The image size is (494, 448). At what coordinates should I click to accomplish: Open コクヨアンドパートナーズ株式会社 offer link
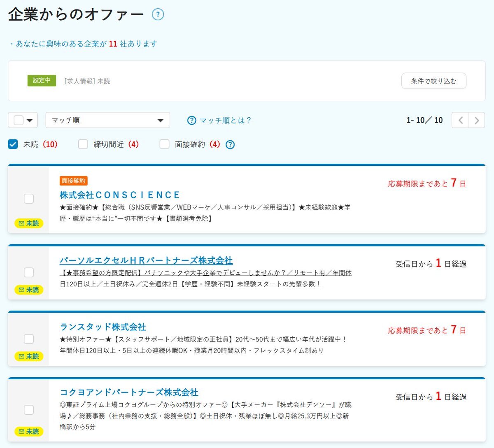click(x=129, y=392)
